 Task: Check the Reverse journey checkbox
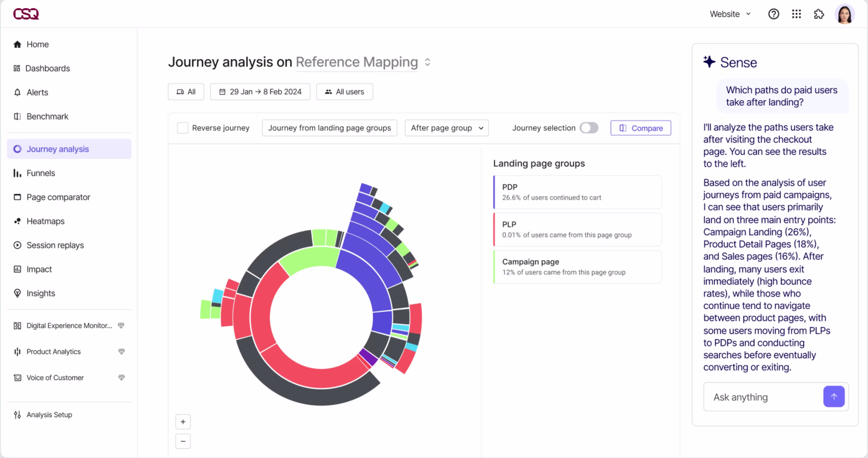click(183, 128)
